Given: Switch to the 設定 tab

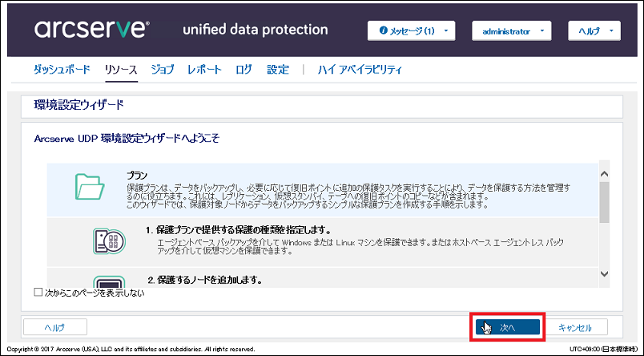Looking at the screenshot, I should click(278, 70).
